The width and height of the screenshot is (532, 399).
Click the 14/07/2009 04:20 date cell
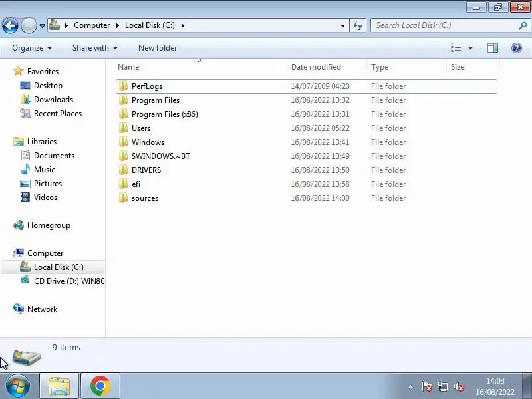[x=320, y=86]
